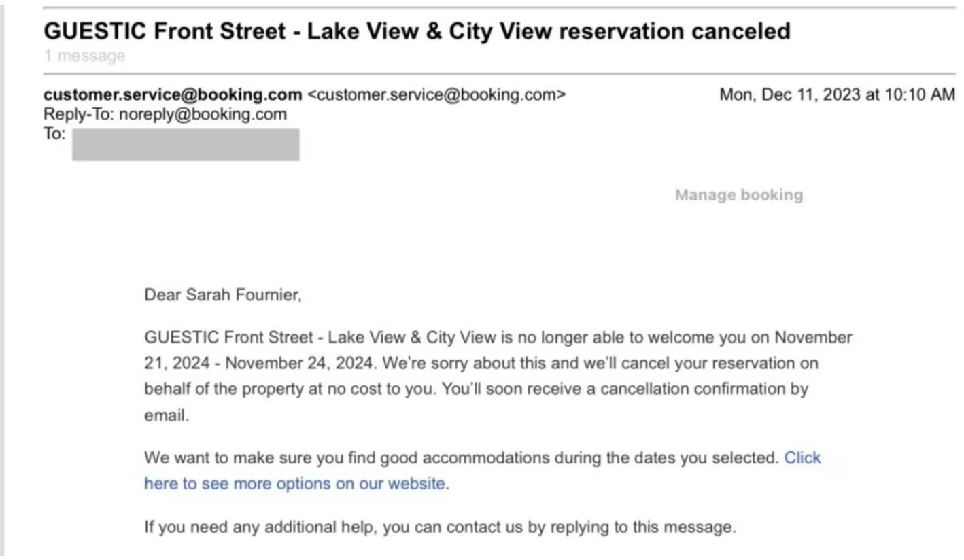The image size is (964, 560).
Task: Click the bold sender name customer.service@booking.com
Action: [x=173, y=94]
